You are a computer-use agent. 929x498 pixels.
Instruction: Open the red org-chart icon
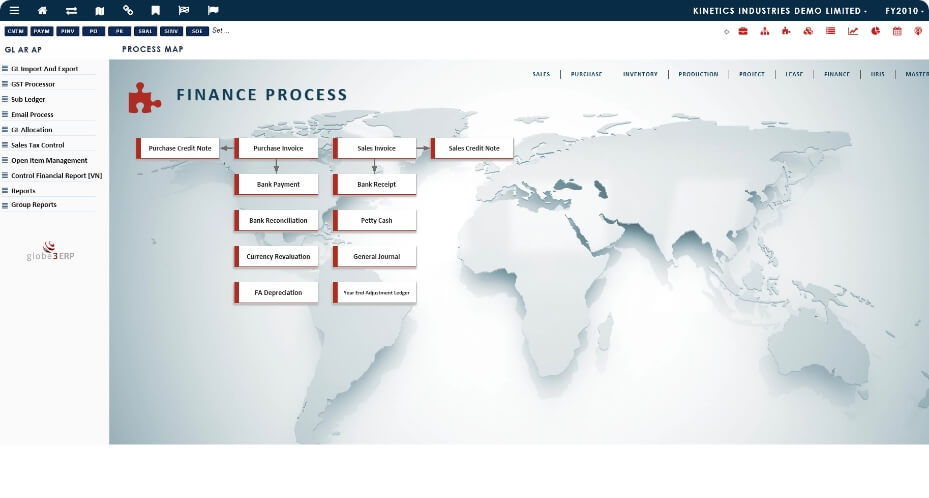(x=765, y=31)
